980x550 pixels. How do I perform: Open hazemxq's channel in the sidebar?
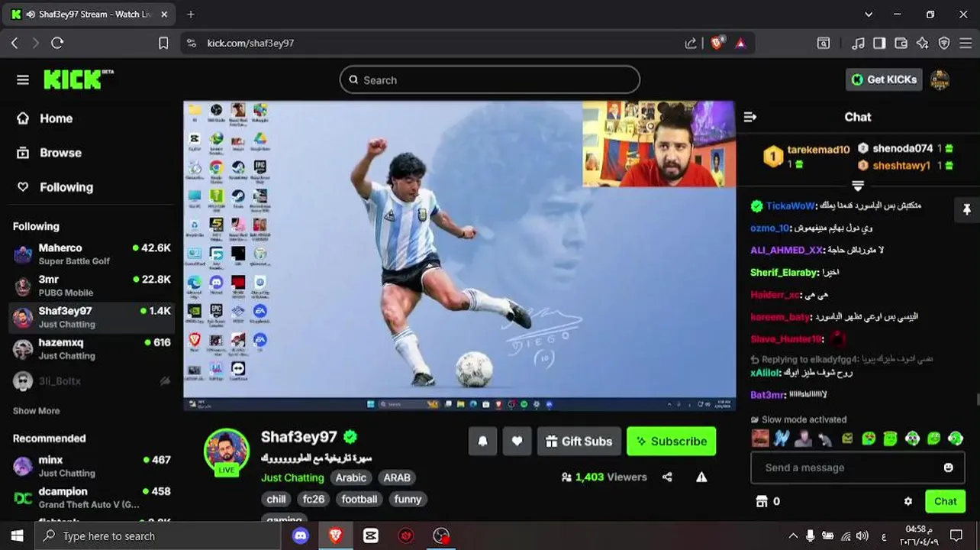pyautogui.click(x=92, y=348)
